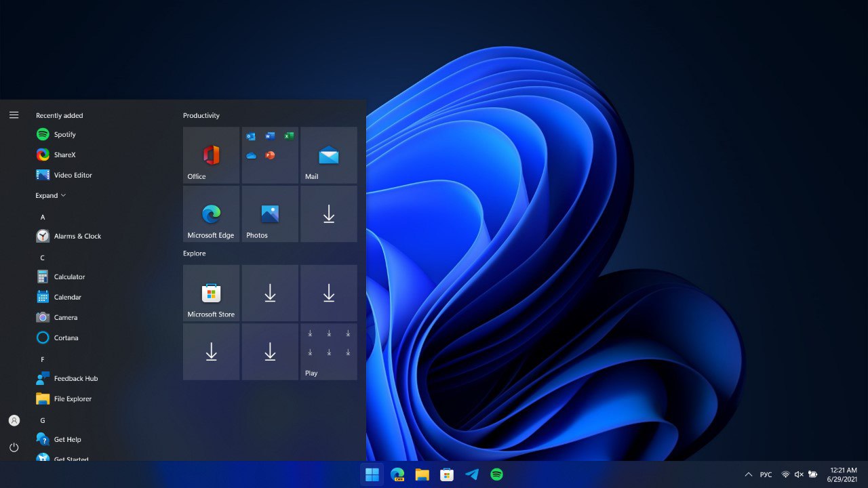The width and height of the screenshot is (868, 488).
Task: Click the muted volume tray icon
Action: (799, 474)
